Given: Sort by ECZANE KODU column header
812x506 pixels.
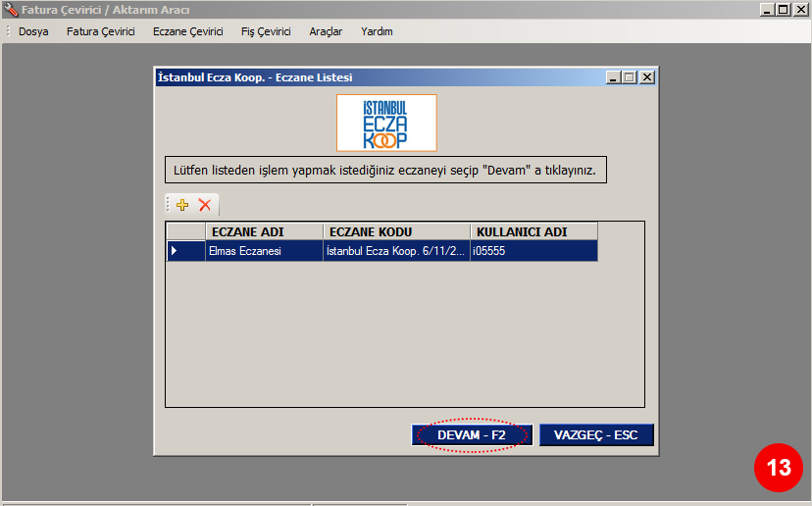Looking at the screenshot, I should [396, 231].
